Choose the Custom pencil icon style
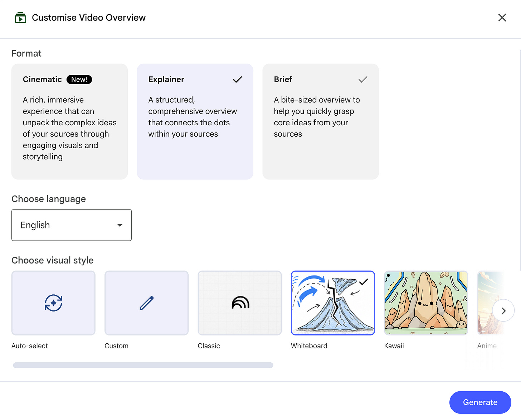The width and height of the screenshot is (521, 420). point(147,303)
